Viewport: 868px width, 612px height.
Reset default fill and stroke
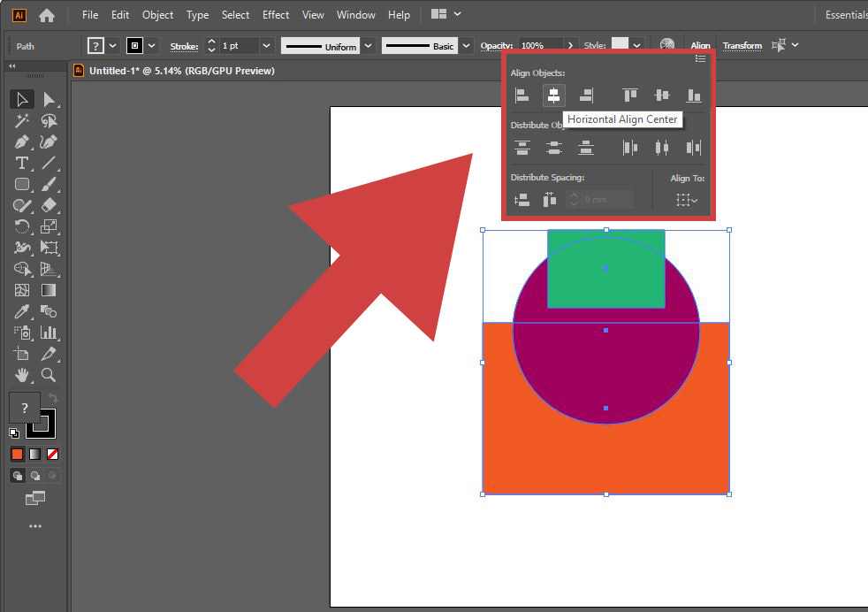(x=14, y=433)
